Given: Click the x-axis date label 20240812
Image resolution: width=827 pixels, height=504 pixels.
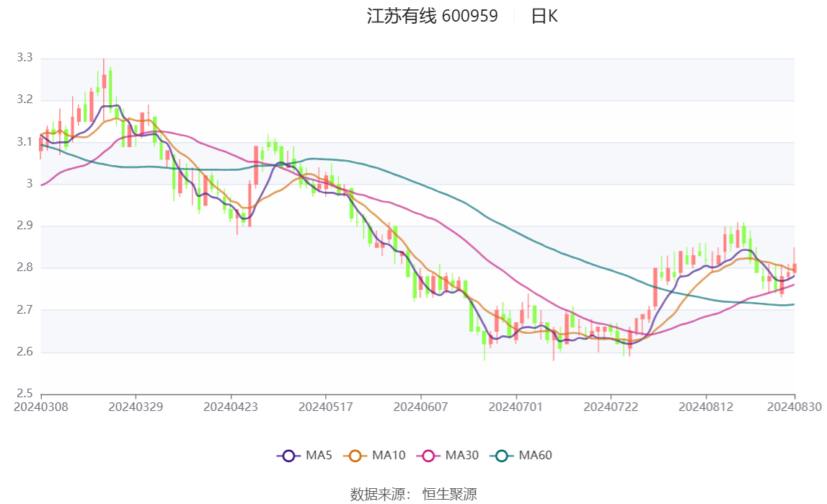Looking at the screenshot, I should [x=706, y=407].
